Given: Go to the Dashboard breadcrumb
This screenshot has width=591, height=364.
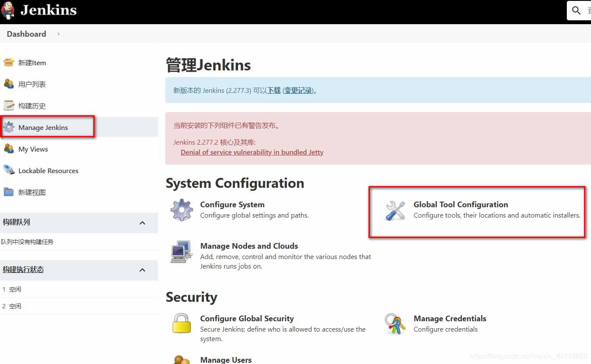Looking at the screenshot, I should [x=26, y=34].
